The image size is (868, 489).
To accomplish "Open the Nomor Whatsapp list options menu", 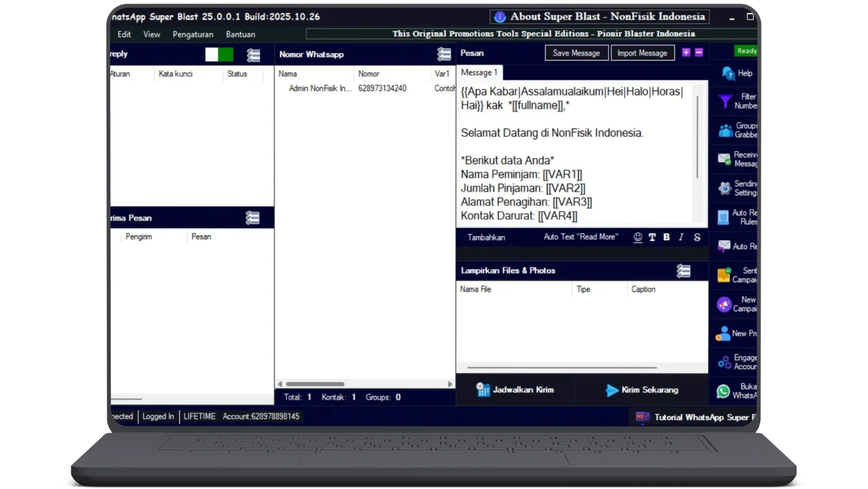I will (x=444, y=54).
